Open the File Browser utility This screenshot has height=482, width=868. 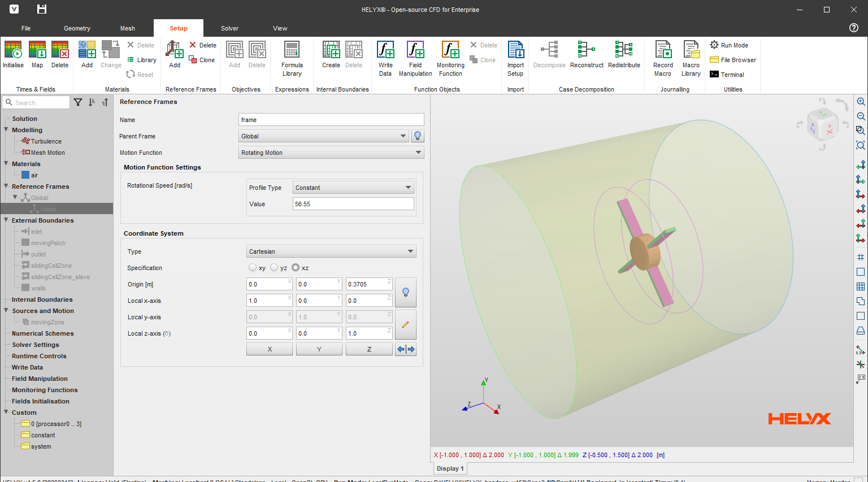[733, 60]
